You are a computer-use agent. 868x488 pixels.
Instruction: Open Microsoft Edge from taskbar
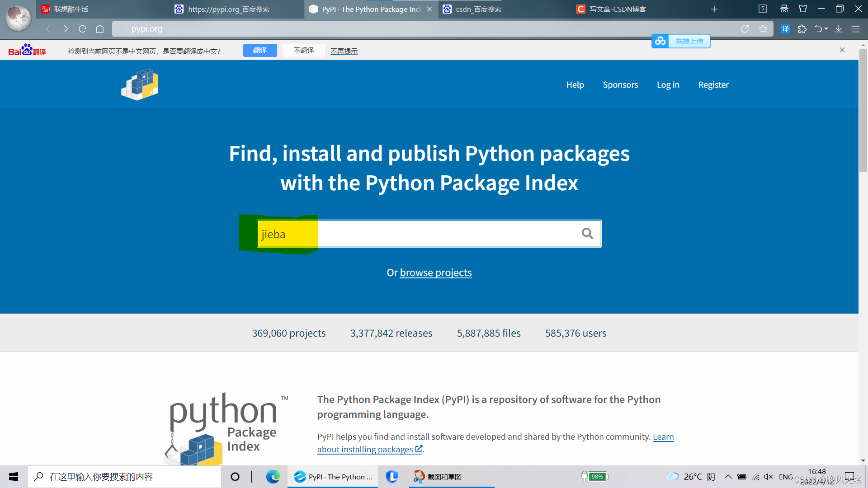tap(273, 477)
